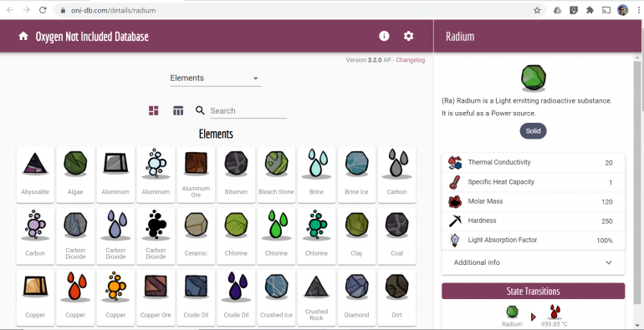
Task: Open the Algae element card
Action: 75,175
